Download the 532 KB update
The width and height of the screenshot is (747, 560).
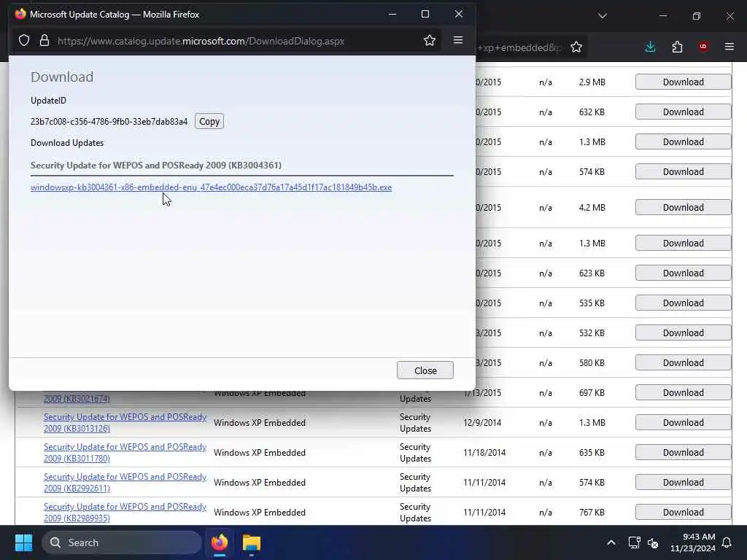click(683, 332)
